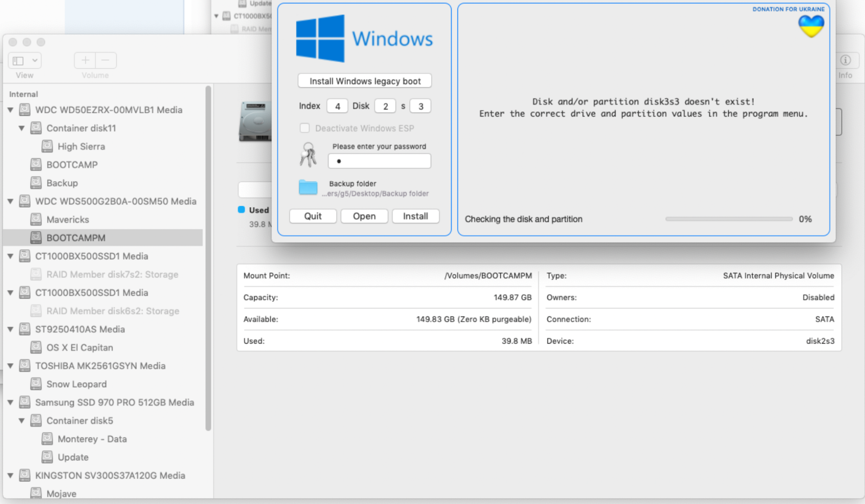Image resolution: width=865 pixels, height=504 pixels.
Task: Click the WDC WD50EZRX disk icon
Action: tap(25, 110)
